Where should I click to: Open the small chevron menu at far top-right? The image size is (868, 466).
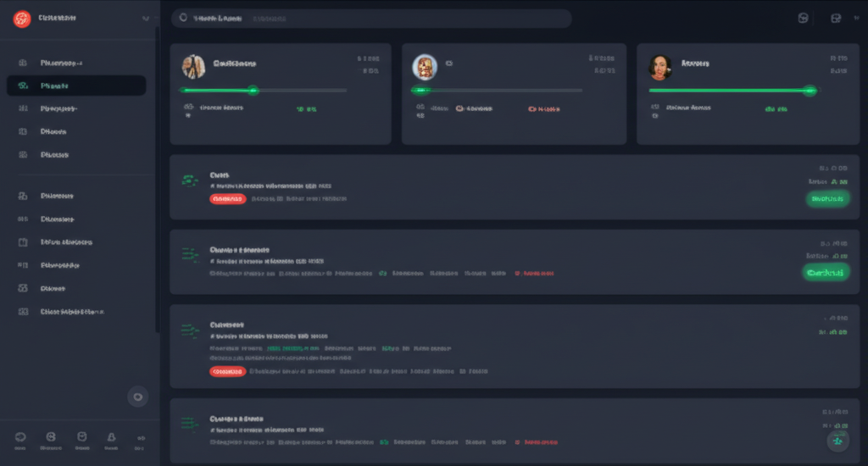tap(857, 19)
